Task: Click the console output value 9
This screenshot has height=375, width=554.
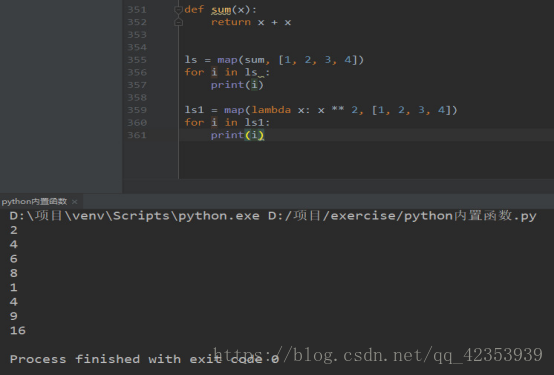Action: click(x=14, y=316)
